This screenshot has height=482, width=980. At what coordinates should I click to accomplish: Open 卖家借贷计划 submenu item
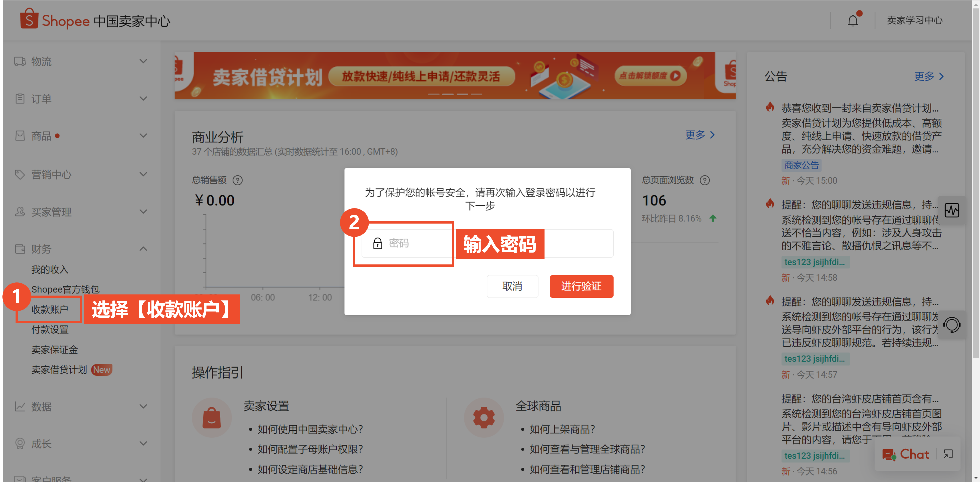[59, 370]
